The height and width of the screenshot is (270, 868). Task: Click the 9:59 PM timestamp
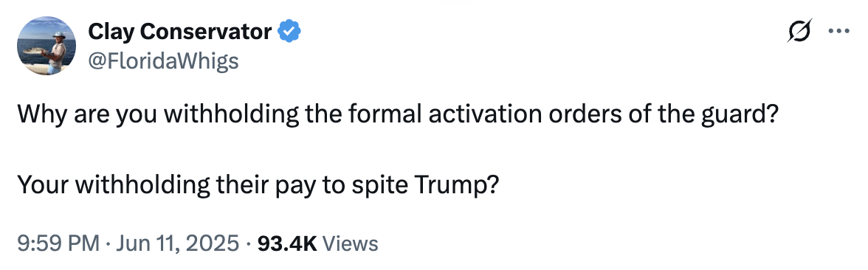(59, 243)
